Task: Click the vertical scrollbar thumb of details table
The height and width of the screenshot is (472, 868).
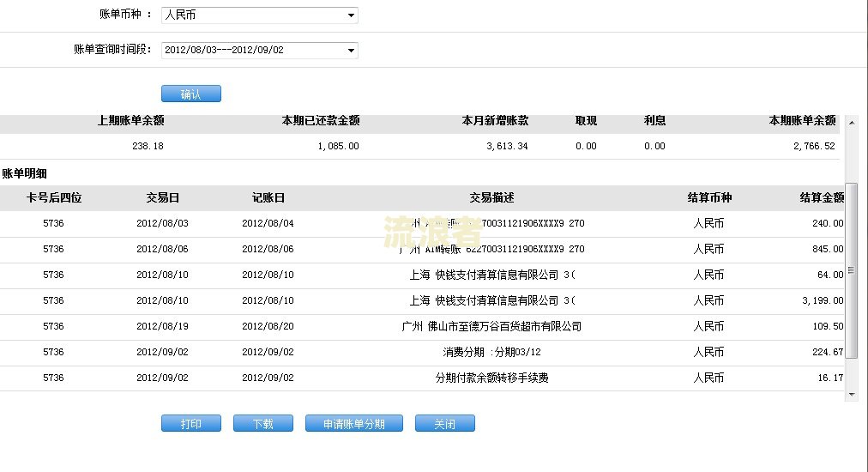Action: coord(852,270)
